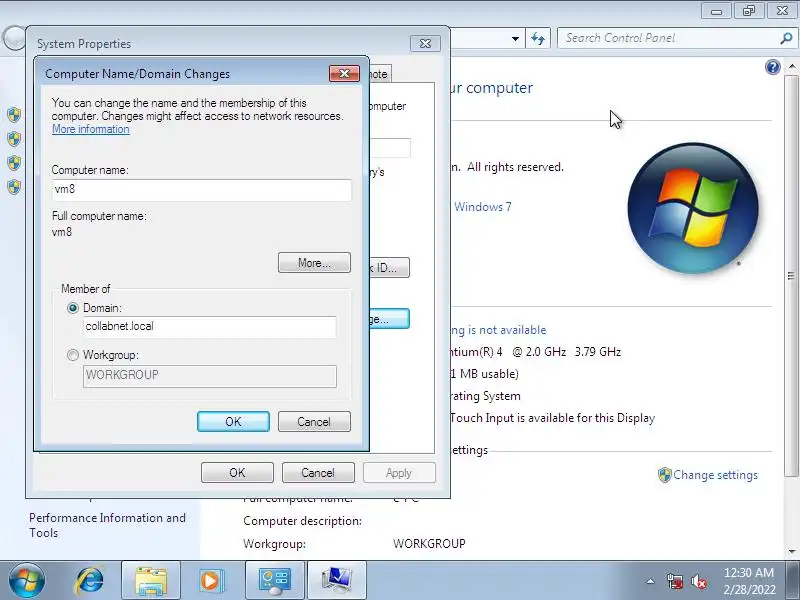Click the Control Panel vertical scrollbar thumb
Screen dimensions: 800x600
(x=791, y=276)
